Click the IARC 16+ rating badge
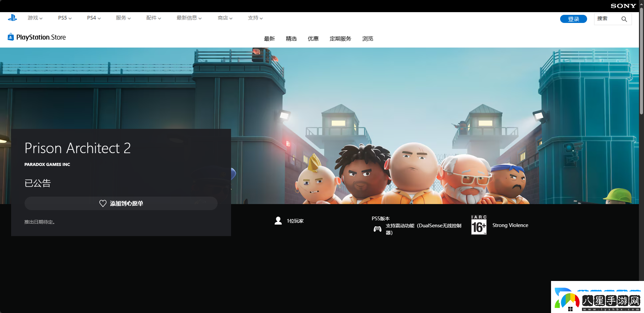This screenshot has height=313, width=644. [x=479, y=225]
